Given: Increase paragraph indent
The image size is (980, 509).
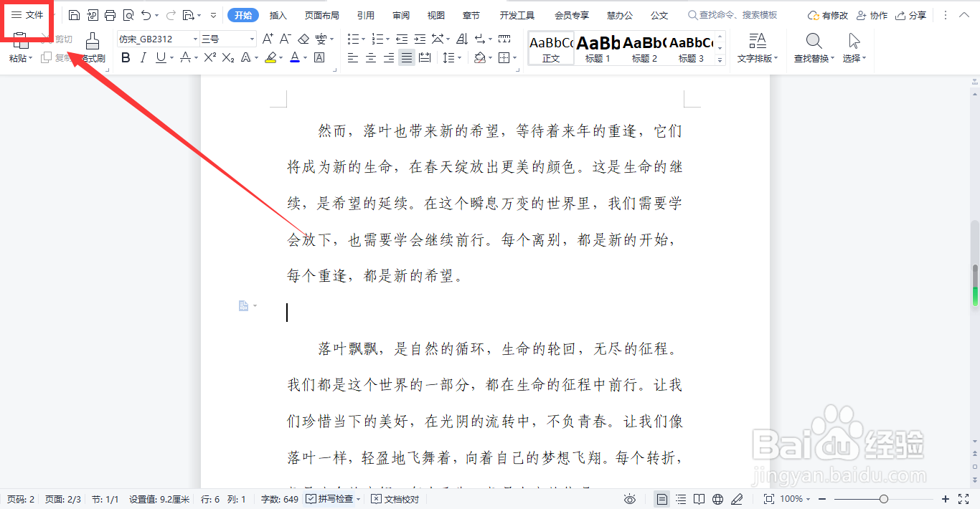Looking at the screenshot, I should 420,39.
